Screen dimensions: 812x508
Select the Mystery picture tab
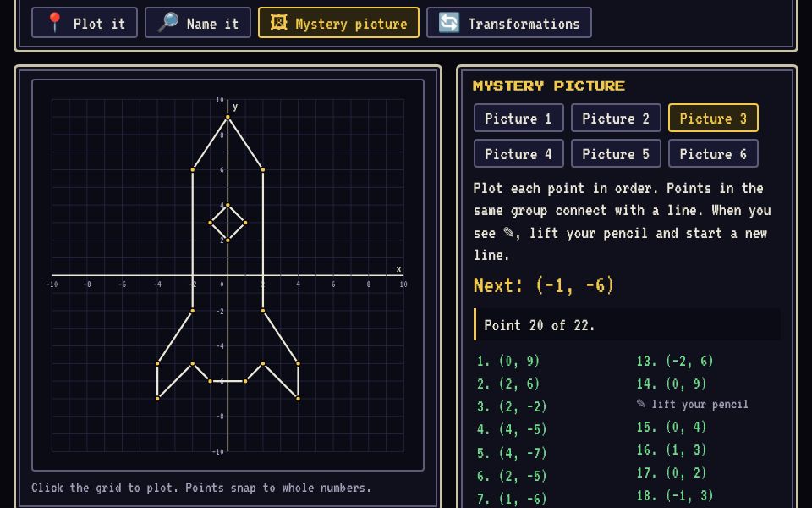338,23
